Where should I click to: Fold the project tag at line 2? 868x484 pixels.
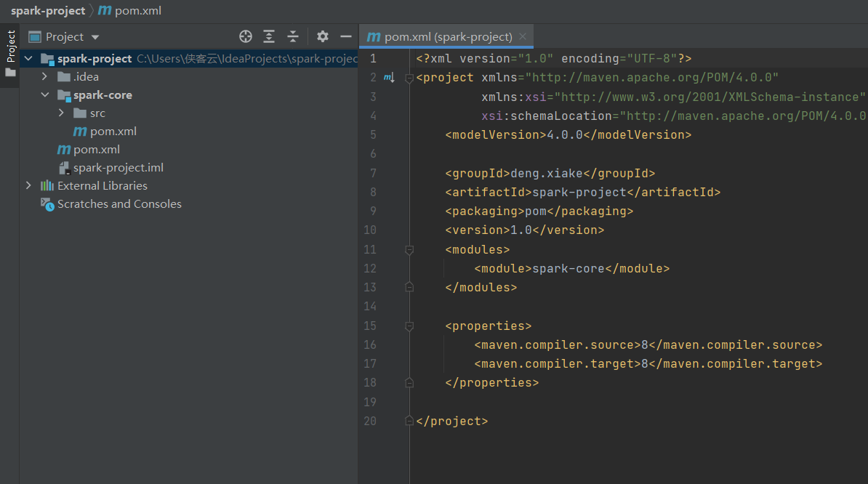coord(409,78)
